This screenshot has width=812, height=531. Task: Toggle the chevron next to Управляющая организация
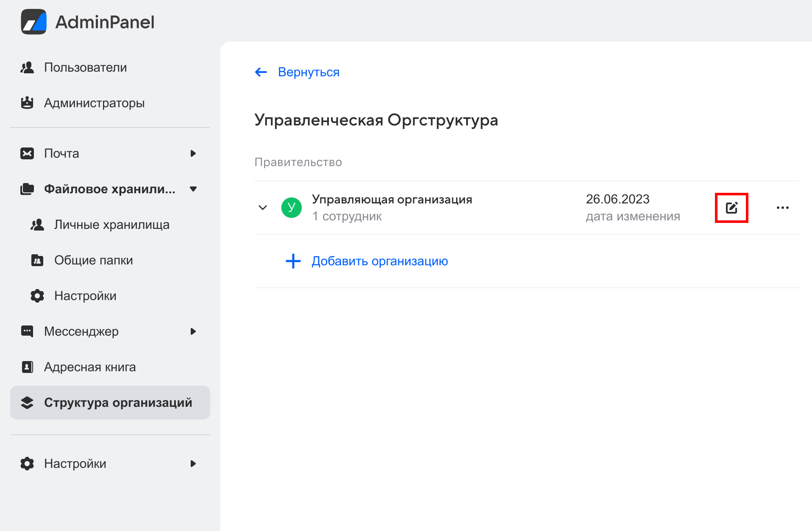(x=263, y=208)
